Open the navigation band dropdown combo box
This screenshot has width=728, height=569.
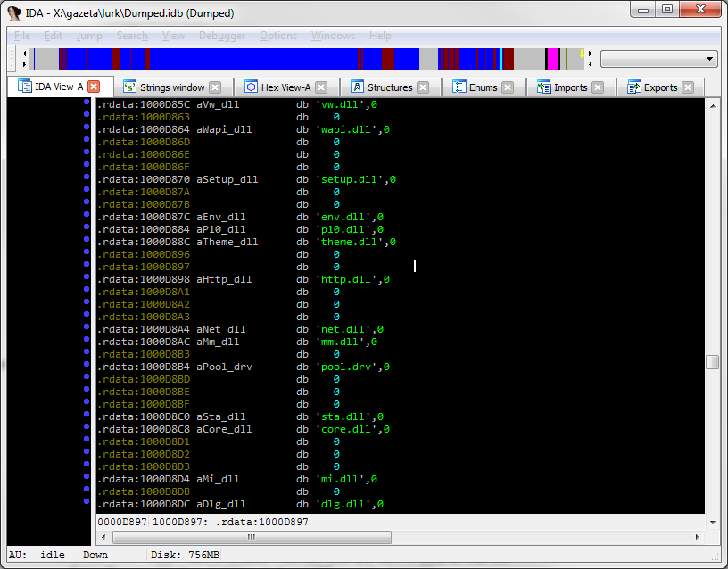point(658,59)
